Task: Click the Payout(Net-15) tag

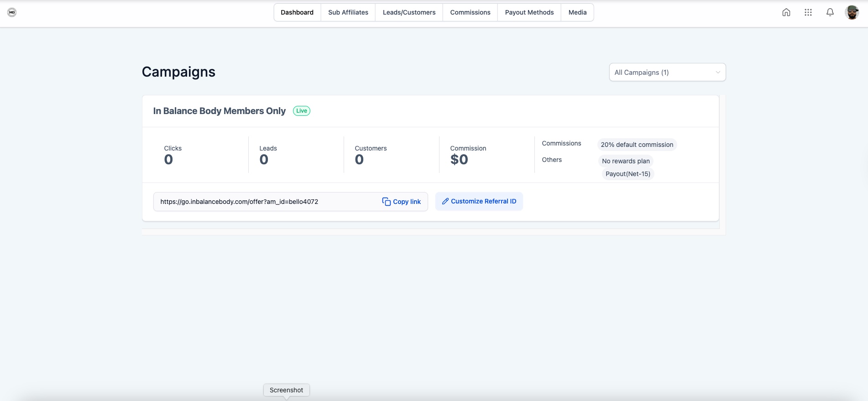Action: 628,174
